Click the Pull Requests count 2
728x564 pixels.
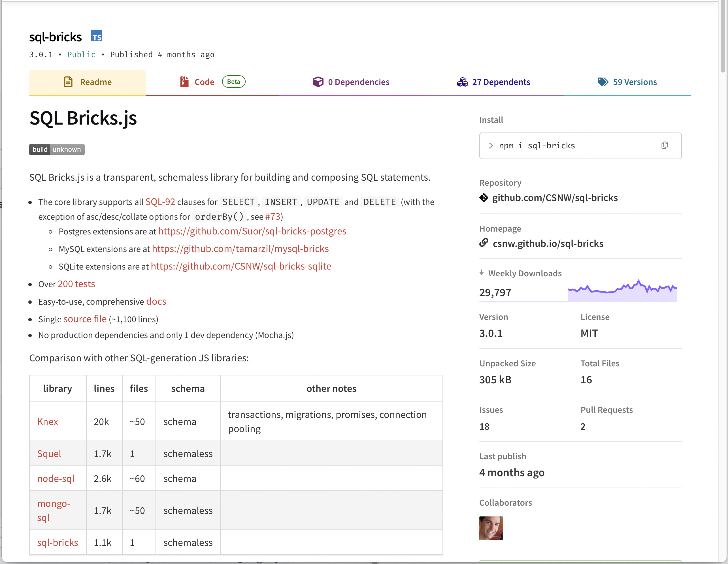pos(583,426)
